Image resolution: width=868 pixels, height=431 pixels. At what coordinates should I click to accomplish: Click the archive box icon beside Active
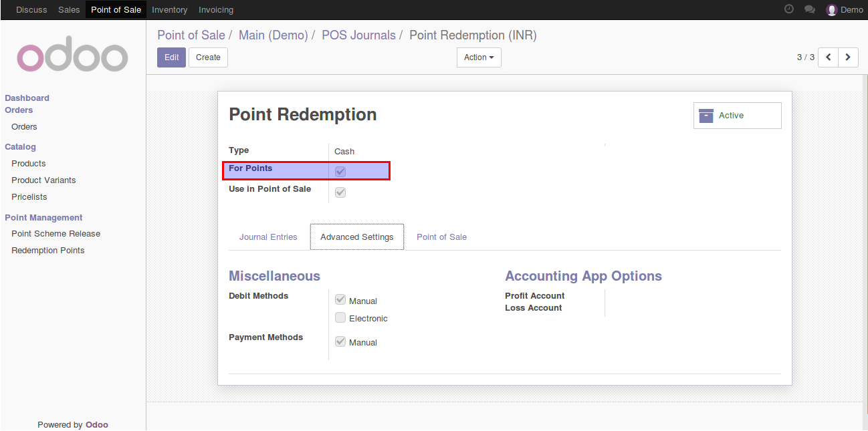[706, 116]
